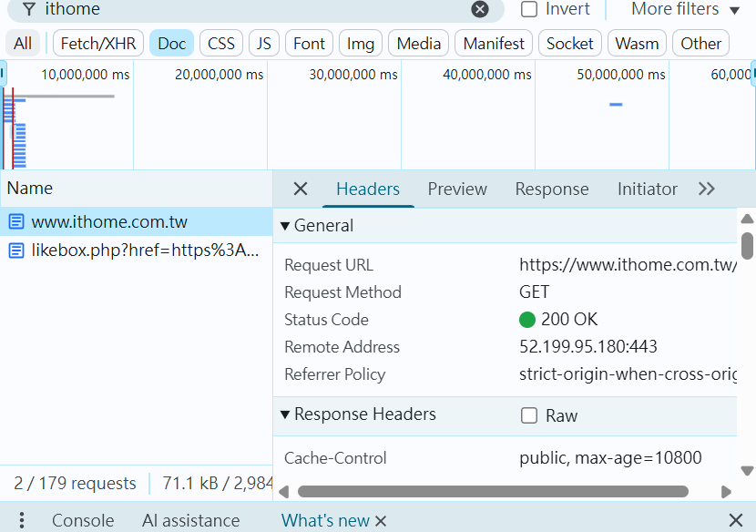The height and width of the screenshot is (532, 756).
Task: Click document icon of www.ithome.com.tw
Action: (16, 222)
